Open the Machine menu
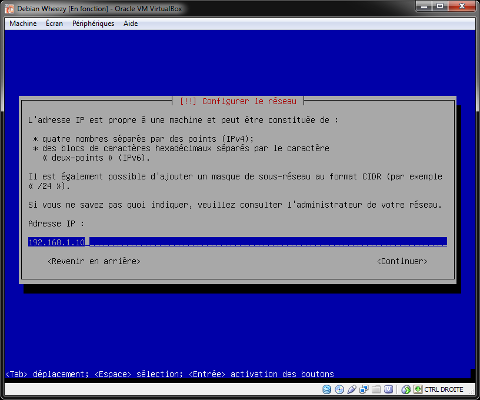Screen dimensions: 480x400 [x=23, y=24]
